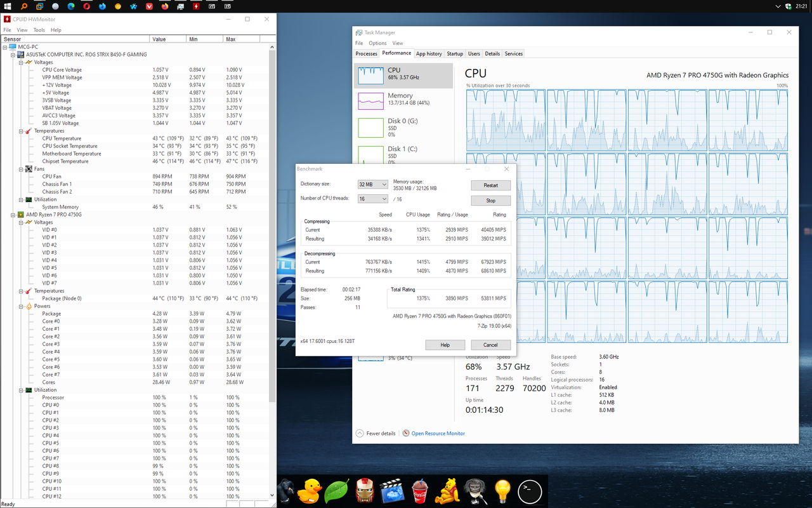Collapse motherboard Temperatures group above CPU Temperature
Screen dimensions: 812x508
coord(20,131)
